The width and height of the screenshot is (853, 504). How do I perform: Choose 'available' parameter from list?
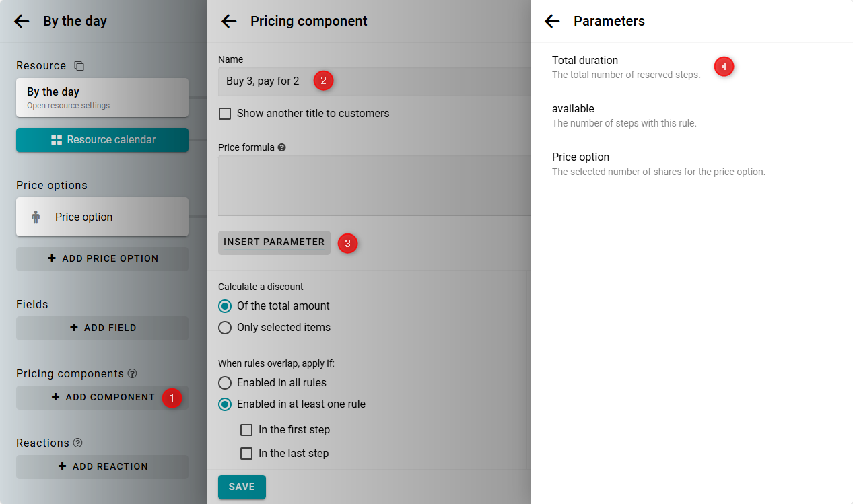(x=573, y=109)
